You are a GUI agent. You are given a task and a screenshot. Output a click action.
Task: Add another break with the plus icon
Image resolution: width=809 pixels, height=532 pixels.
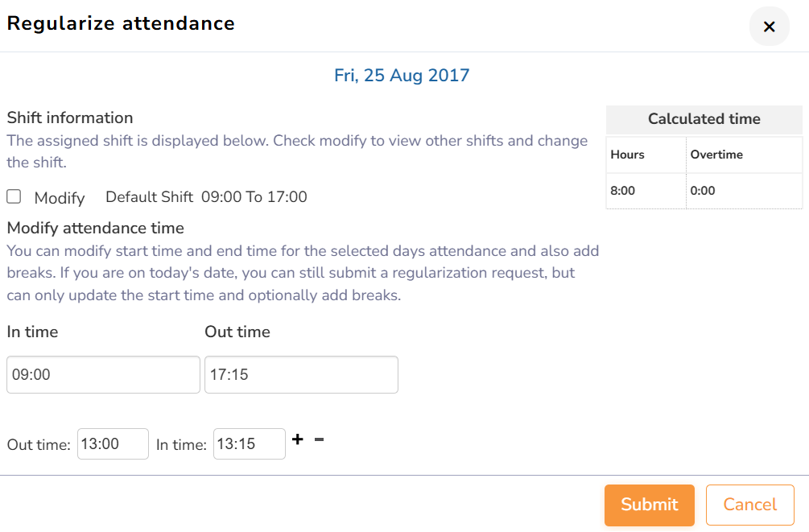click(x=298, y=439)
